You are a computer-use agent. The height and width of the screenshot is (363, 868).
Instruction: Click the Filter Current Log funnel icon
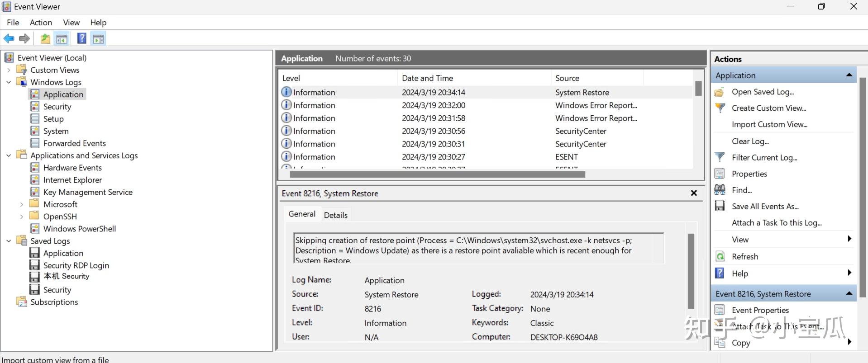click(x=720, y=157)
